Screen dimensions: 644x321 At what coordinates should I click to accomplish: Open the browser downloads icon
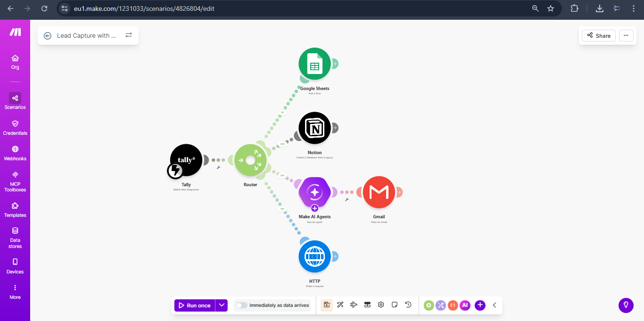600,8
